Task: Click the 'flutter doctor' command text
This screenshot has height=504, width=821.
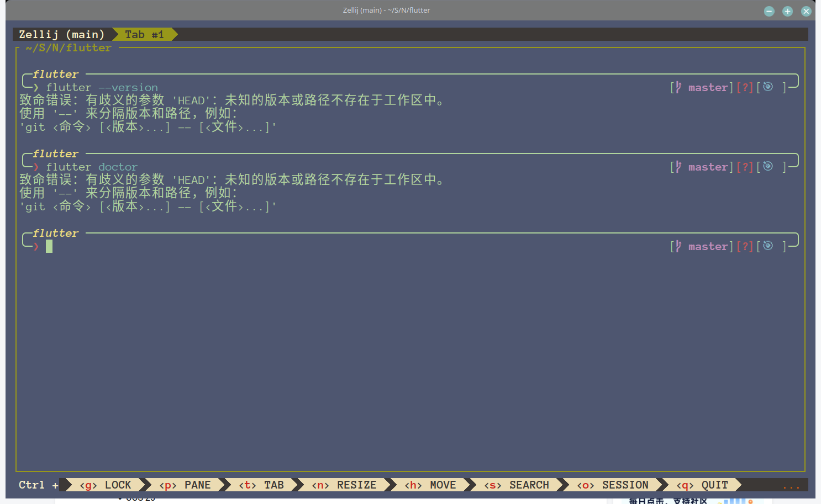Action: tap(92, 167)
